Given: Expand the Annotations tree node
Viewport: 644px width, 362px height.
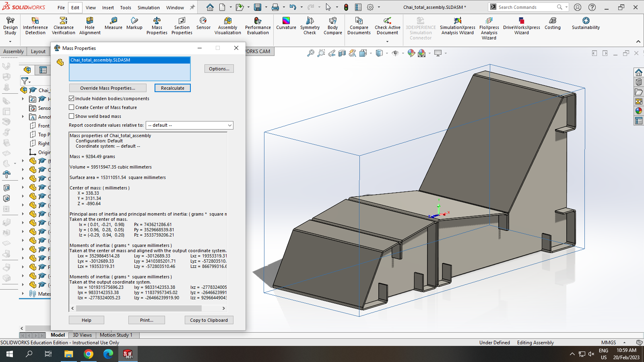Looking at the screenshot, I should (23, 117).
